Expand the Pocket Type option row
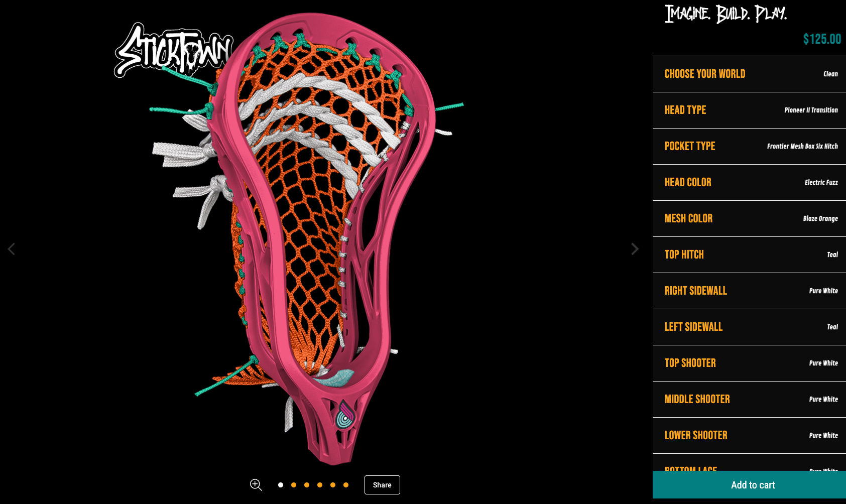 pyautogui.click(x=749, y=146)
